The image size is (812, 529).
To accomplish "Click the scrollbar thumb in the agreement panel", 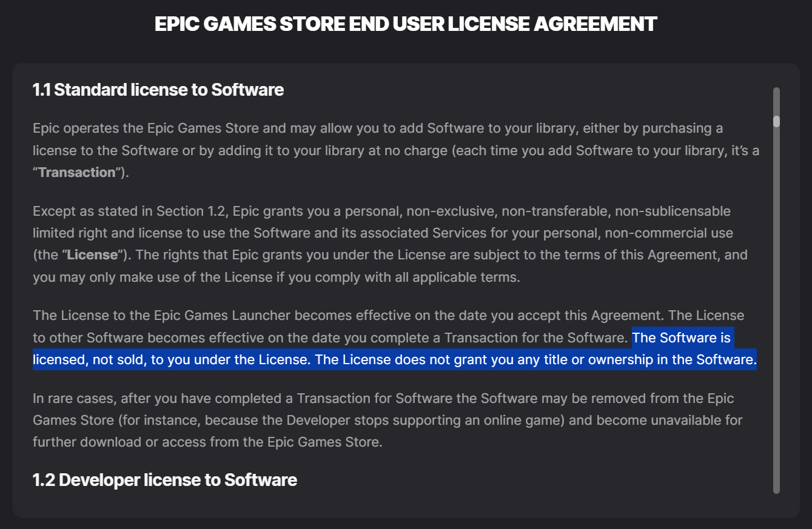I will pos(776,121).
